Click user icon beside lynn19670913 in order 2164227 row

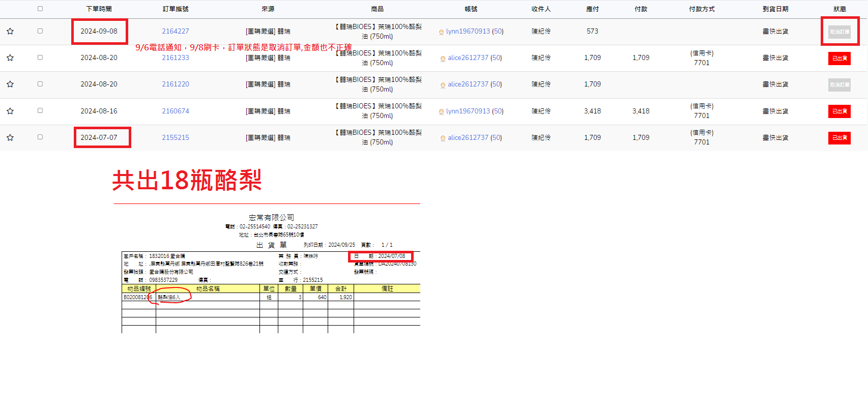point(441,32)
